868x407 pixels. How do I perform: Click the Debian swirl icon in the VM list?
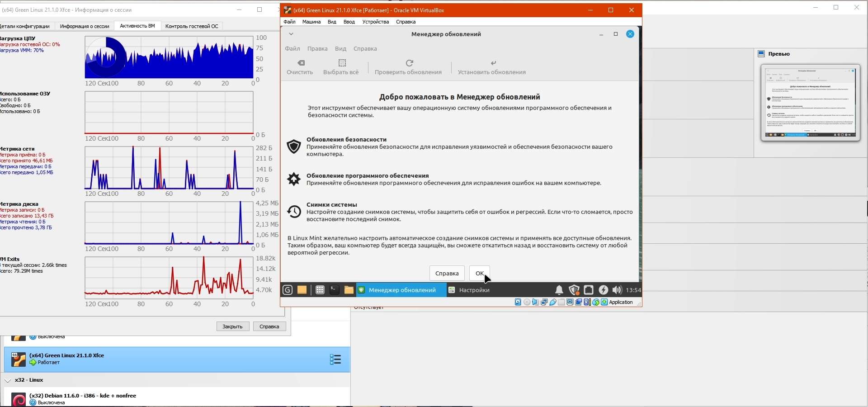coord(19,400)
